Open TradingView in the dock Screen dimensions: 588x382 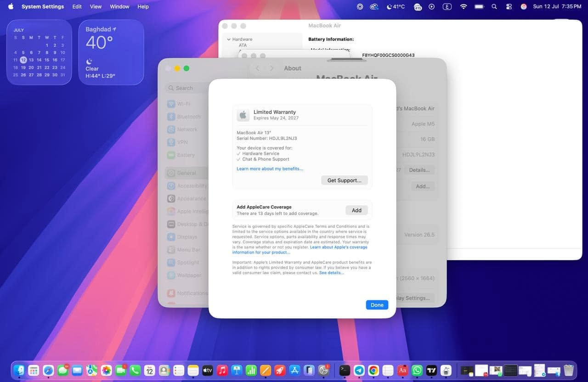pos(431,370)
